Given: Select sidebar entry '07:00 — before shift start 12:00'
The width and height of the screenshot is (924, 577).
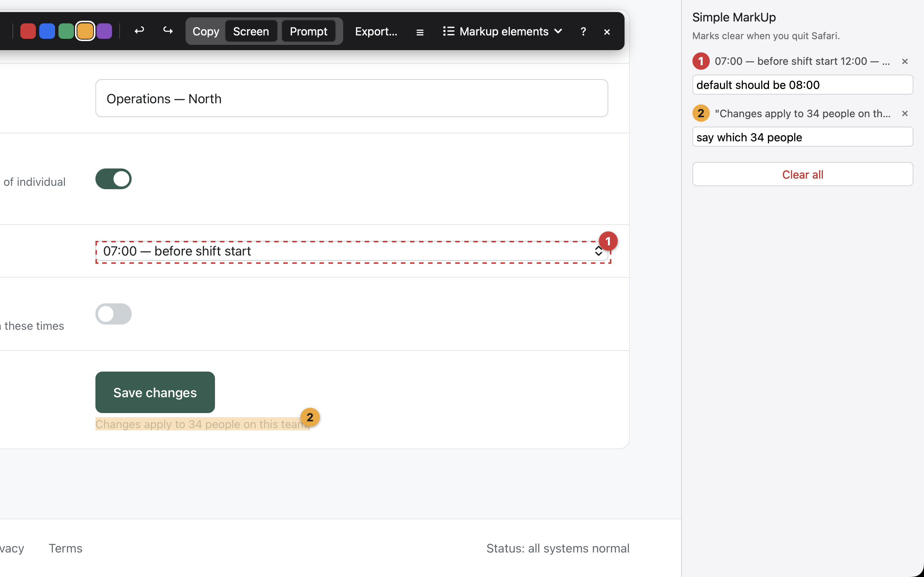Looking at the screenshot, I should tap(802, 61).
